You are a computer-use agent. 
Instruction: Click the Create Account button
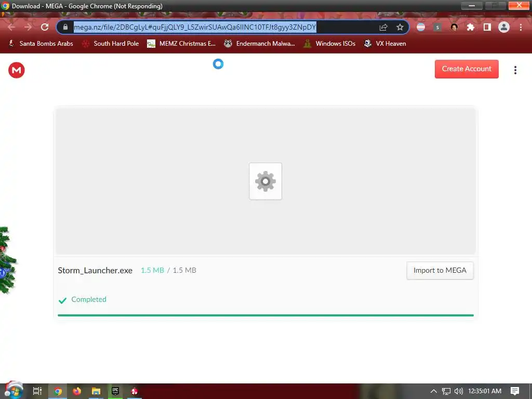467,69
